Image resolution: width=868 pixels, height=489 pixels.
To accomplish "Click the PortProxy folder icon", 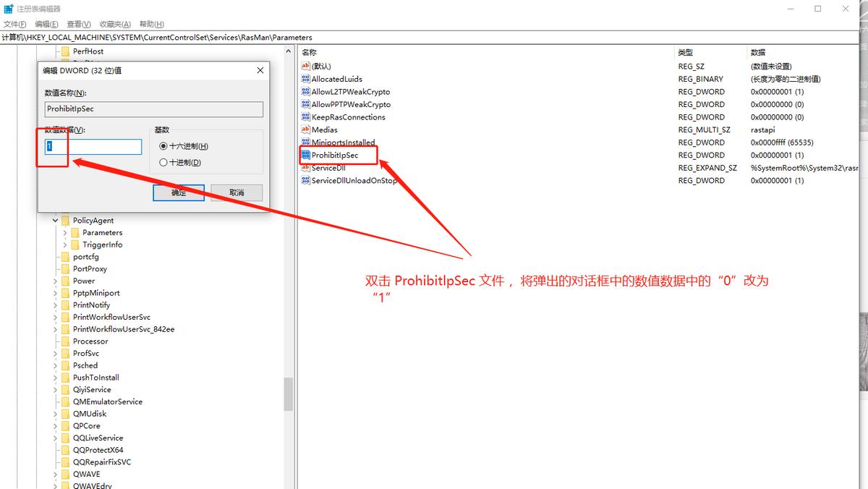I will click(65, 269).
